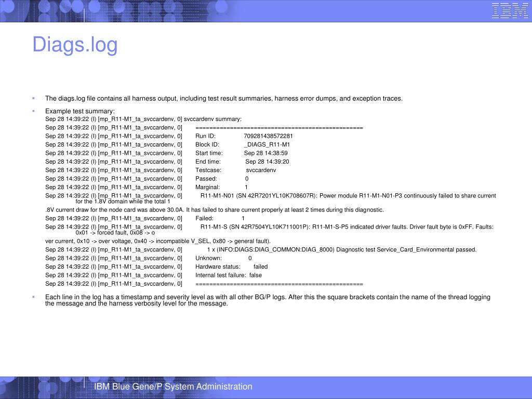532x399 pixels.
Task: Click the internal test failure value 'false'
Action: coord(256,275)
